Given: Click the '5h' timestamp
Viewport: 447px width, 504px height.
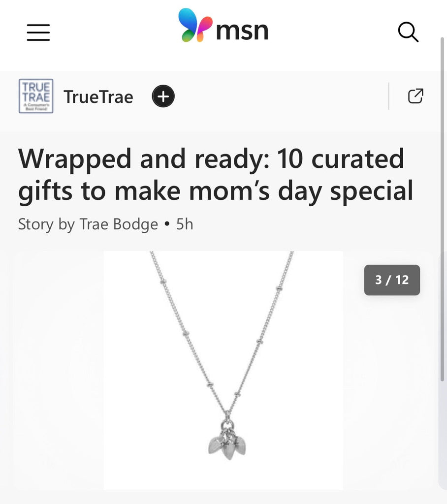Looking at the screenshot, I should [184, 224].
